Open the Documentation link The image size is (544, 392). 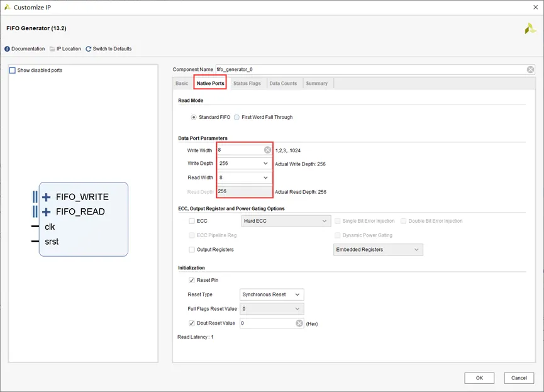[x=28, y=49]
